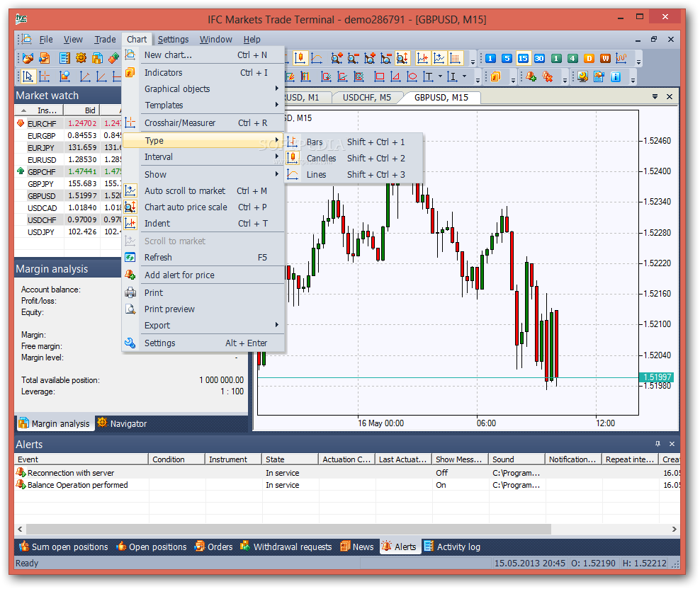Open the File menu
The width and height of the screenshot is (700, 589).
46,39
